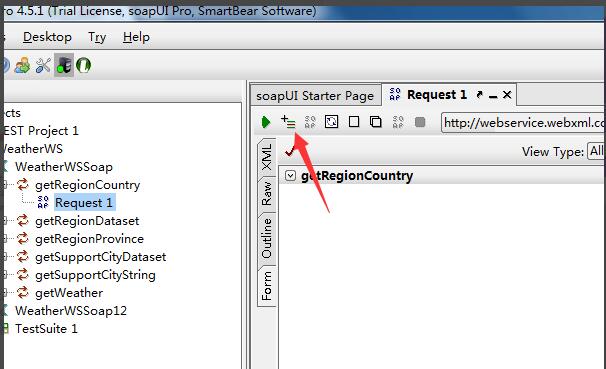Click the gray stop/cancel request button
This screenshot has height=369, width=606.
pyautogui.click(x=420, y=122)
